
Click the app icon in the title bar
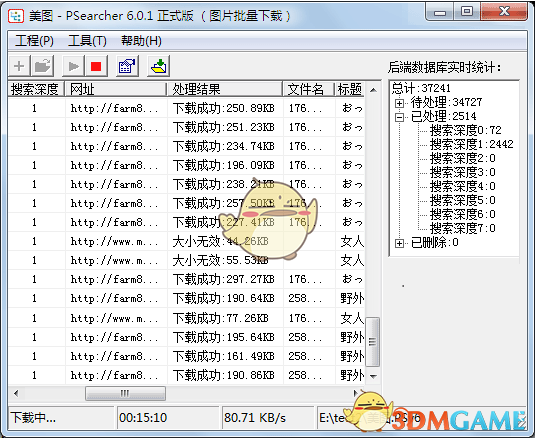(x=16, y=16)
